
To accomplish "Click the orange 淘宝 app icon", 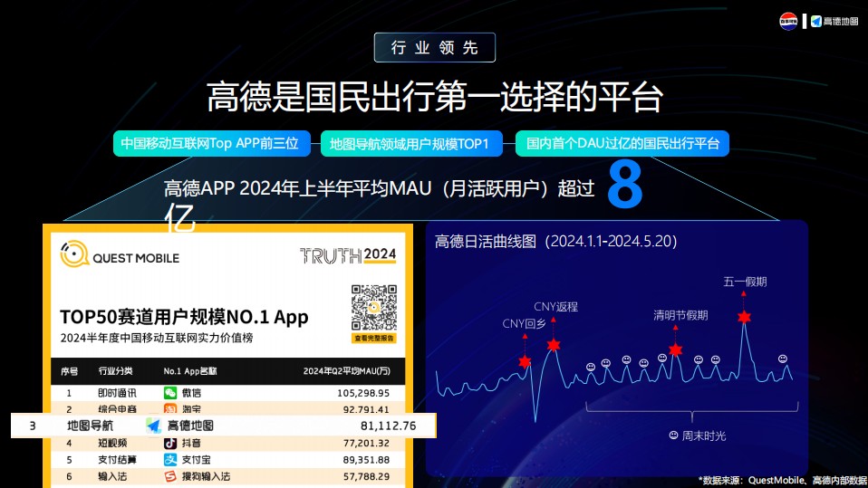I will pos(170,409).
